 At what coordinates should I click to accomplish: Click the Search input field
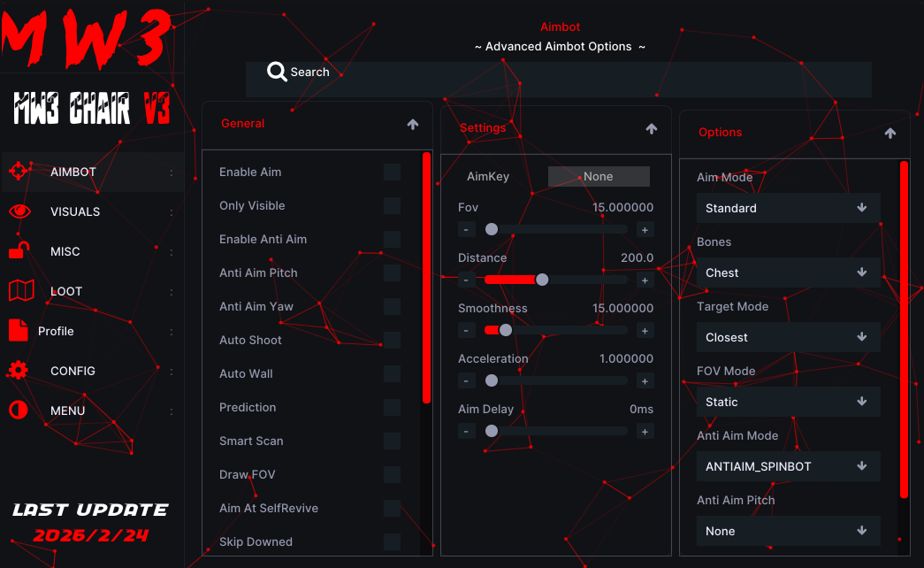click(x=559, y=79)
